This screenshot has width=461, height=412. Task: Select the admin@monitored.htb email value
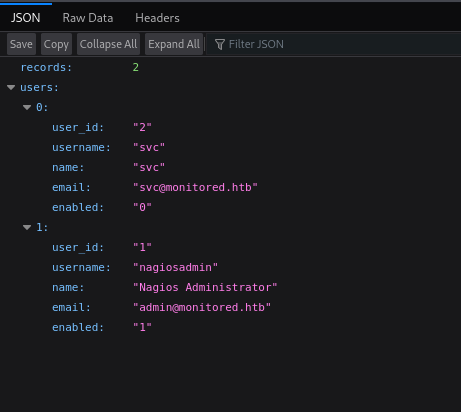pyautogui.click(x=202, y=307)
